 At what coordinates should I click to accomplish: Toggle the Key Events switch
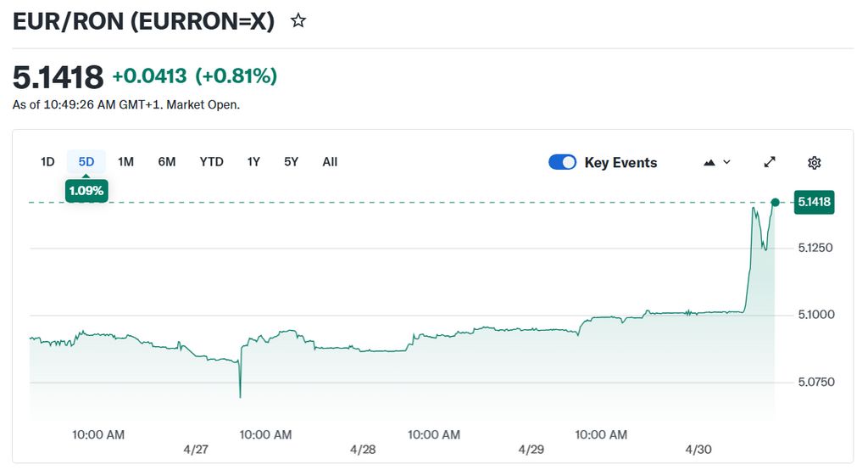click(x=563, y=162)
